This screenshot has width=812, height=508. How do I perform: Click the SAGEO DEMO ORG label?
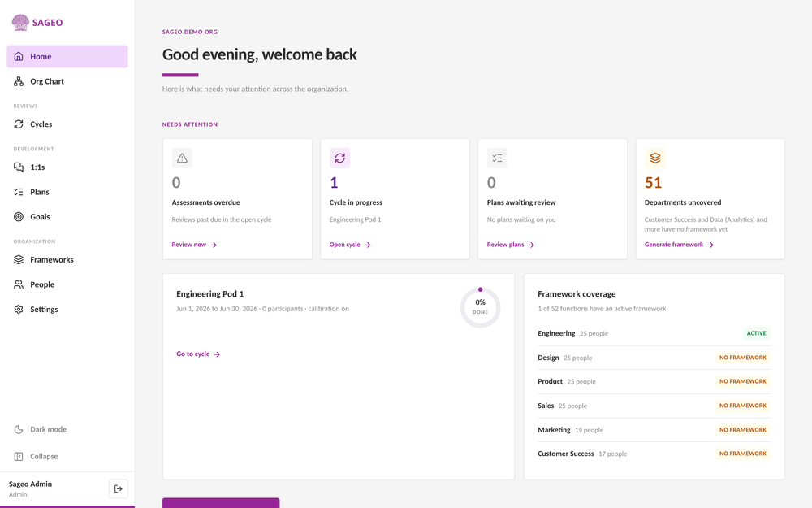pyautogui.click(x=190, y=32)
